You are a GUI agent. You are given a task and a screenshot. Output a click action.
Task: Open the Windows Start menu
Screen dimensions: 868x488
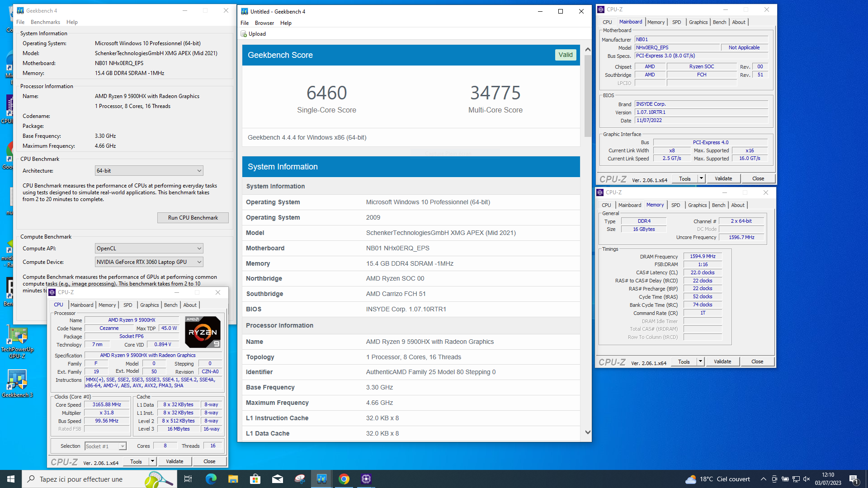[11, 479]
